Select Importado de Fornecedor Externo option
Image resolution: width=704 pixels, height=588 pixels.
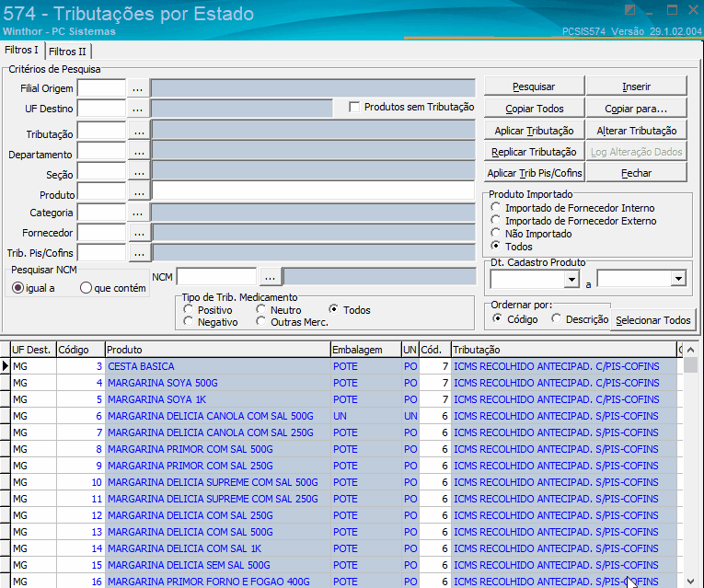[x=496, y=221]
